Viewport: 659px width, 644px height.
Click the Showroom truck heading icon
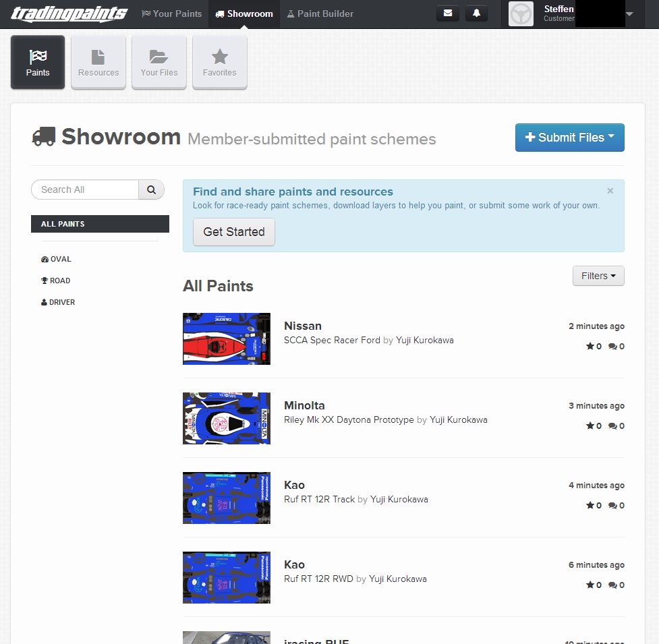(x=44, y=136)
